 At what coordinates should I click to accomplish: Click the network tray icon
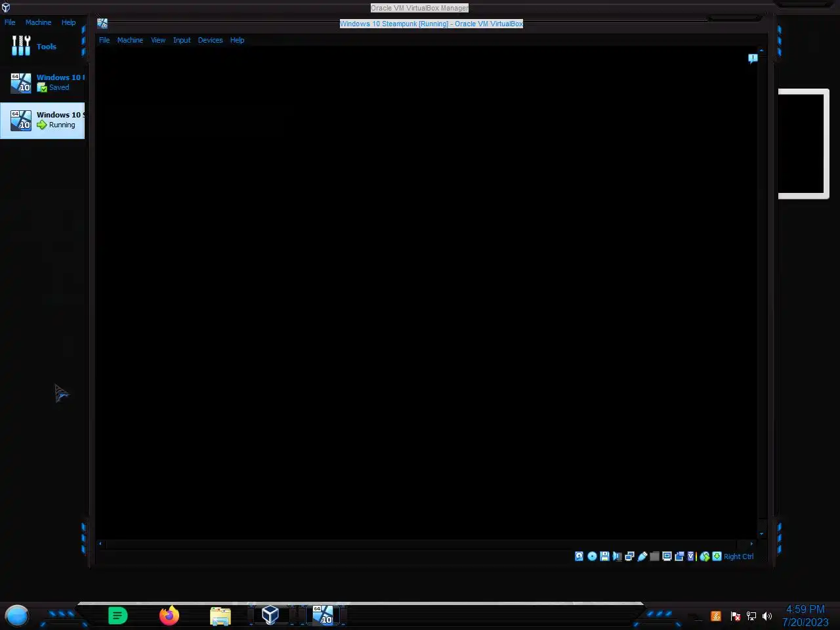pos(751,616)
